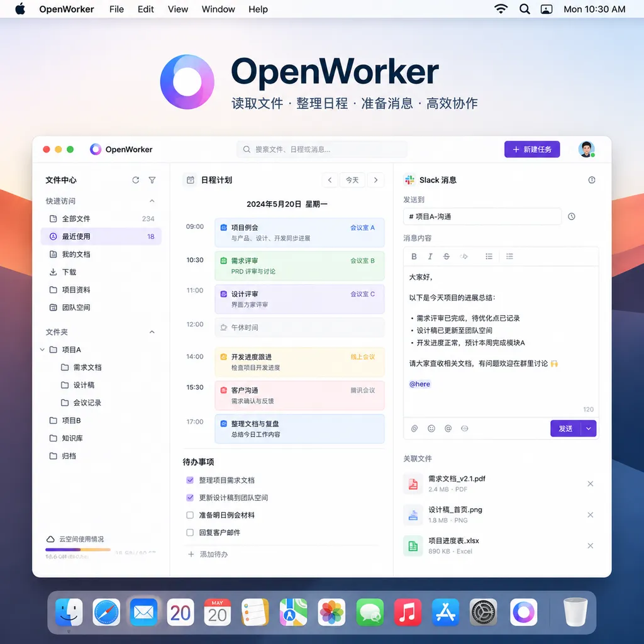644x644 pixels.
Task: Click the @here mention in the message
Action: coord(419,384)
